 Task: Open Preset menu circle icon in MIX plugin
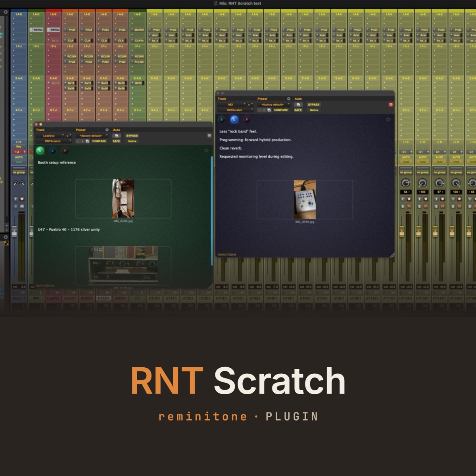click(288, 99)
